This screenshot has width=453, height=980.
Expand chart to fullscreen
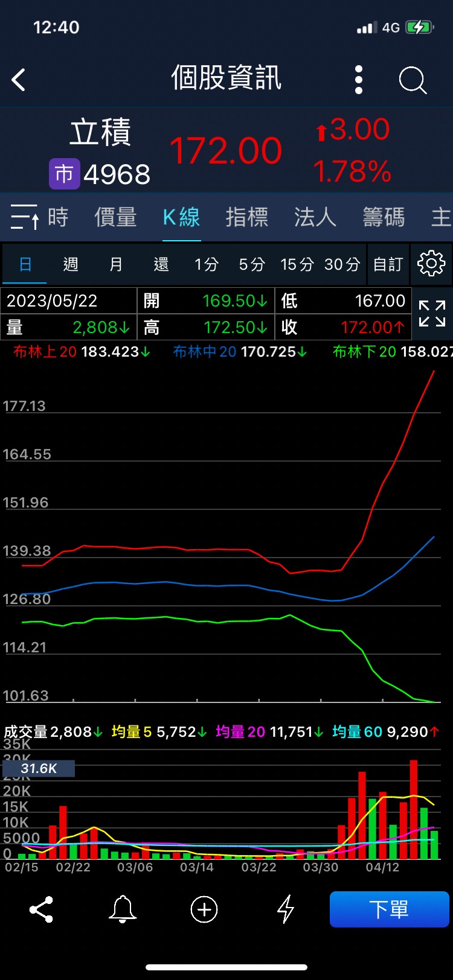point(432,314)
